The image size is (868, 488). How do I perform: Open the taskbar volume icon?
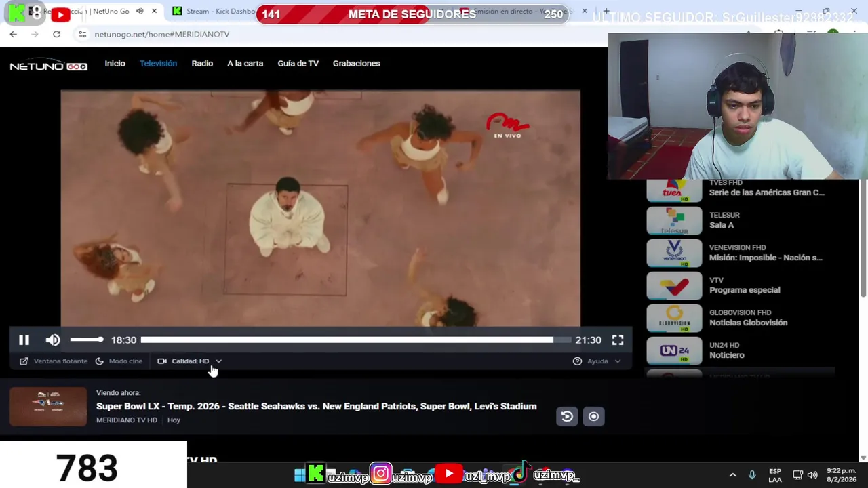812,475
